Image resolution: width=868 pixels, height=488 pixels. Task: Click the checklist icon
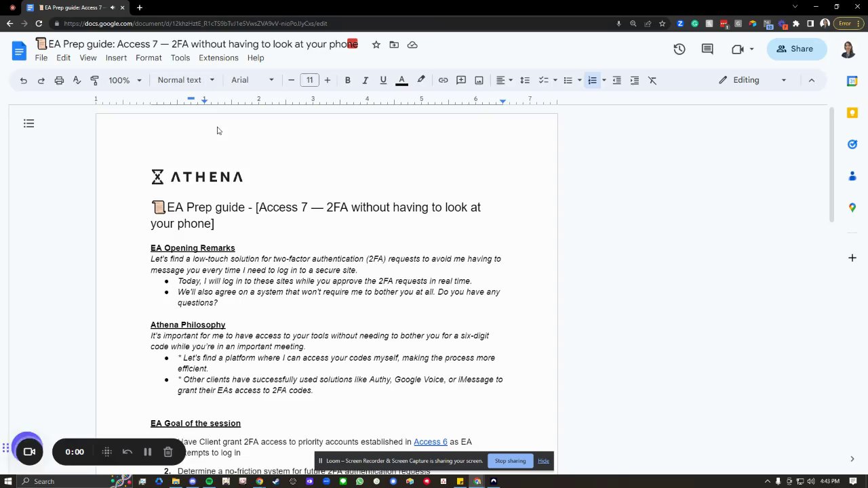543,80
